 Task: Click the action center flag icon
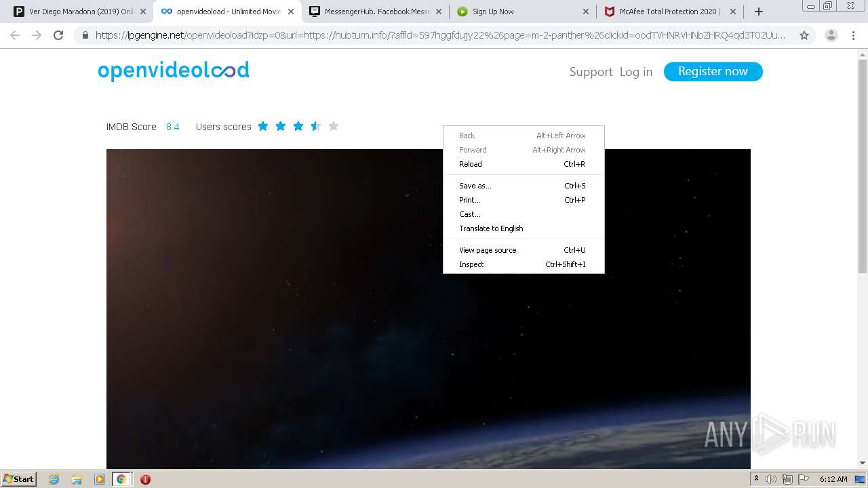pyautogui.click(x=804, y=479)
